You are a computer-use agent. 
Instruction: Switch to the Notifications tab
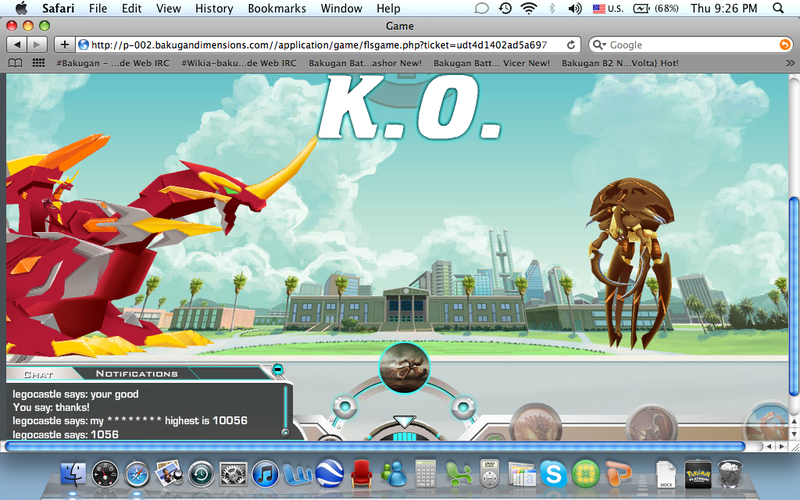click(x=136, y=374)
